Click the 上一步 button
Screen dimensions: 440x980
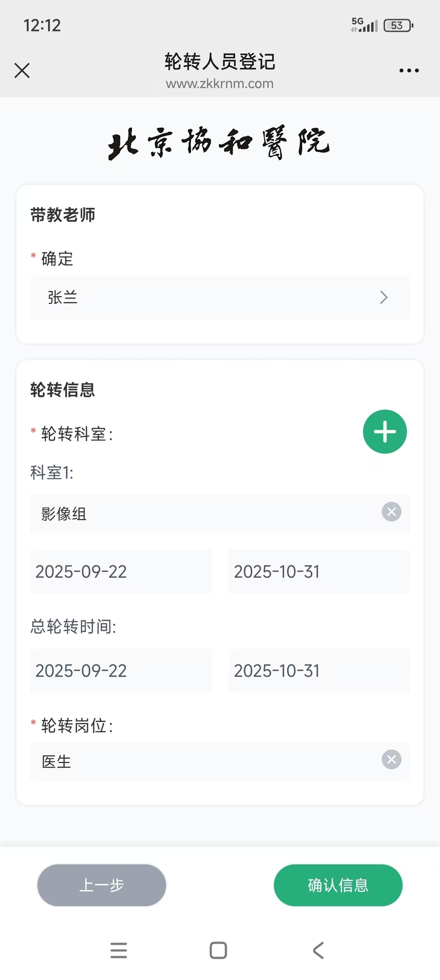(x=102, y=885)
